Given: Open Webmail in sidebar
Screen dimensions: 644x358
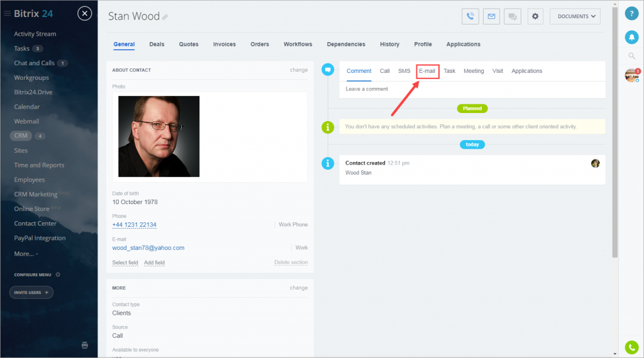Looking at the screenshot, I should click(26, 121).
